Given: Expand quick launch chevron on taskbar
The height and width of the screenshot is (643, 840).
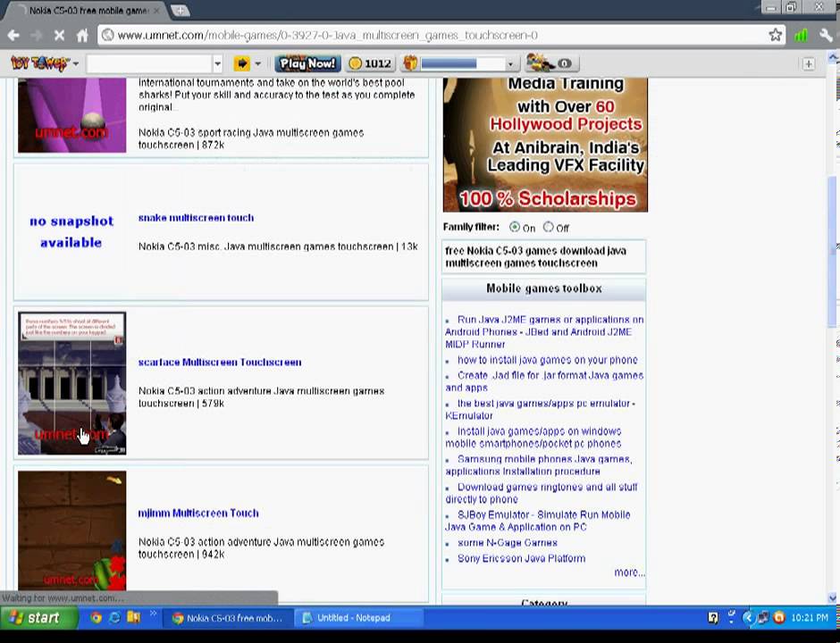Looking at the screenshot, I should pos(153,613).
